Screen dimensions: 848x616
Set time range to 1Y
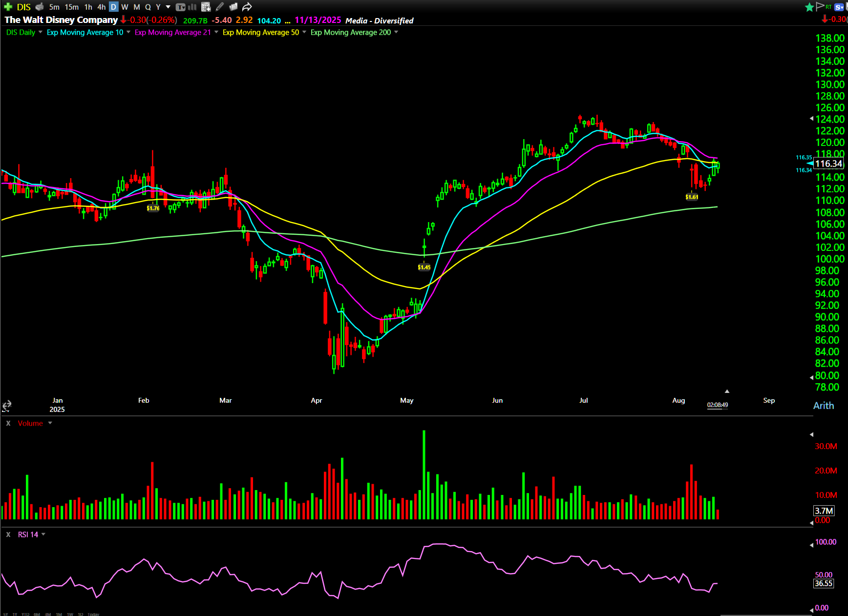click(15, 614)
